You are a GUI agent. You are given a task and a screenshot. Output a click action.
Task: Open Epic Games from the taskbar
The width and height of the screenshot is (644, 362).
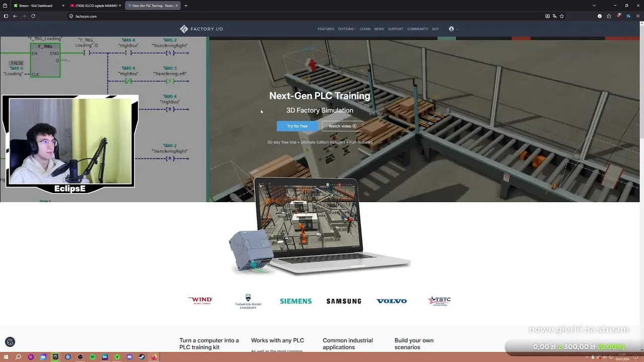pyautogui.click(x=55, y=357)
